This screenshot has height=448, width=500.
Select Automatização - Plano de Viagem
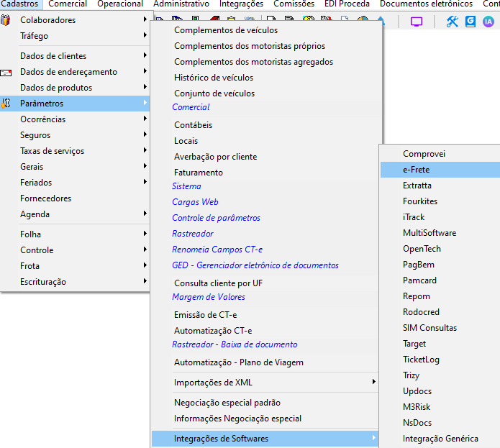tap(239, 362)
